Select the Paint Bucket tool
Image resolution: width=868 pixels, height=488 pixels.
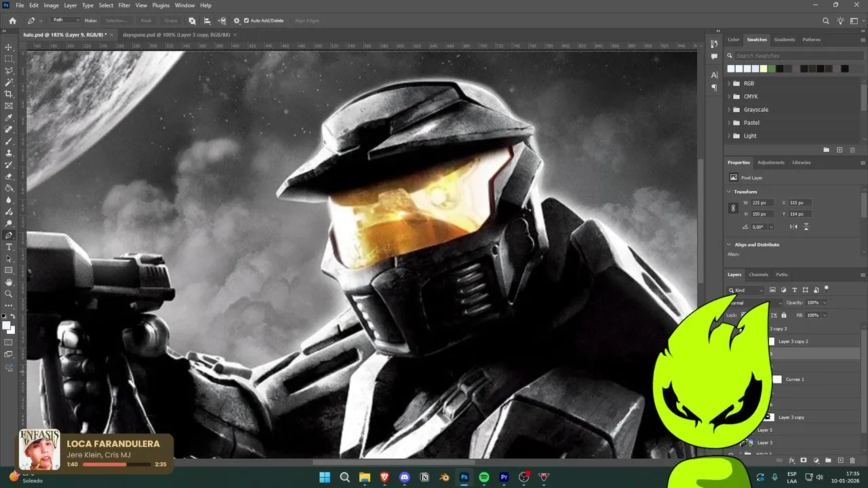9,188
